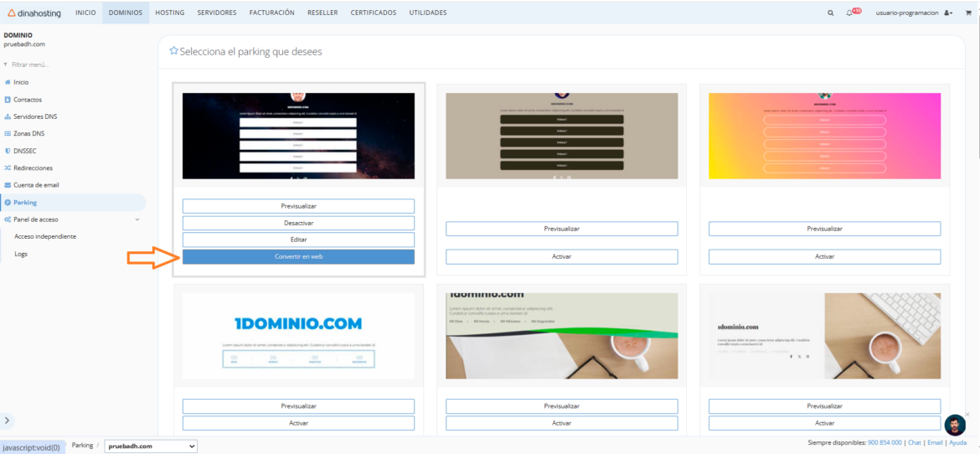The image size is (980, 454).
Task: Open the FACTURACIÓN top menu
Action: 272,13
